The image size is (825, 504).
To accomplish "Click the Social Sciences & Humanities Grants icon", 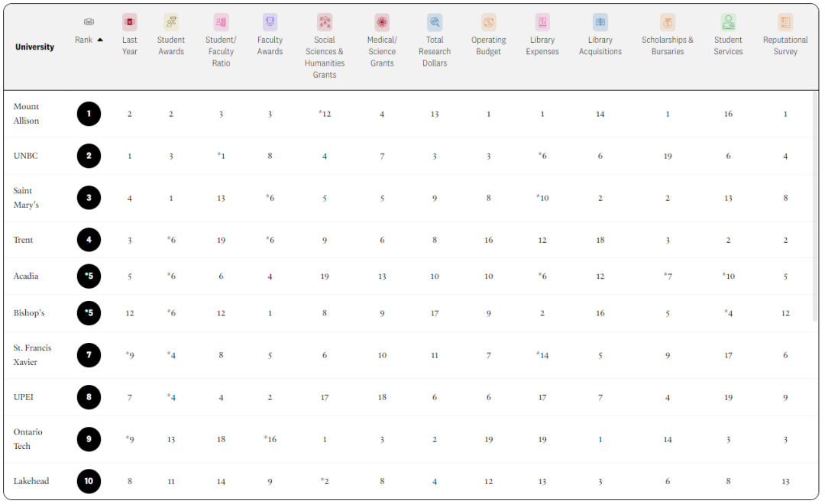I will point(325,22).
